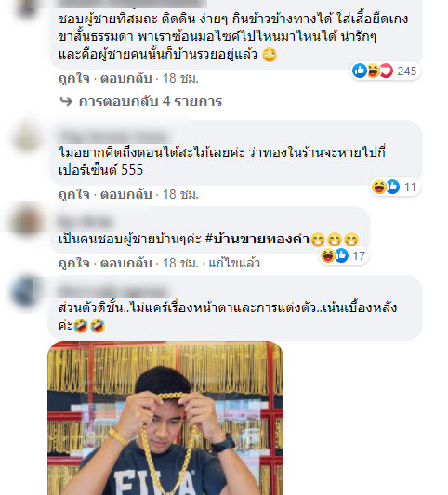
Task: Click the laughing reaction icon on 245 comment
Action: pyautogui.click(x=373, y=71)
